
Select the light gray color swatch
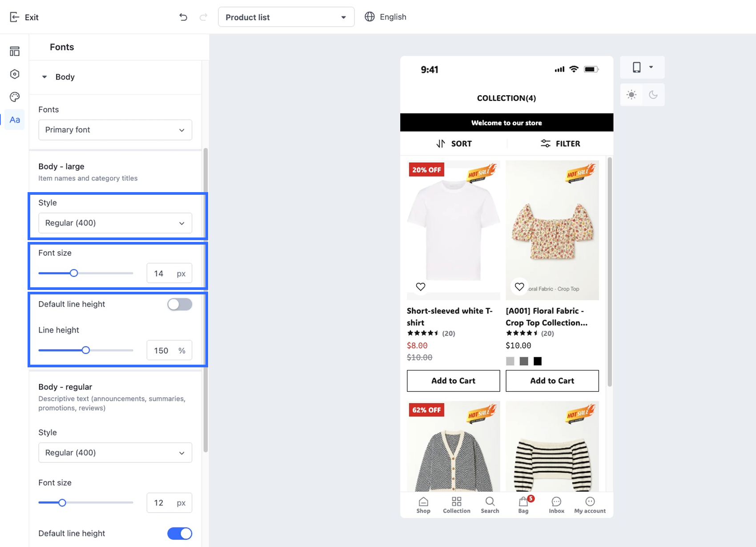(510, 361)
